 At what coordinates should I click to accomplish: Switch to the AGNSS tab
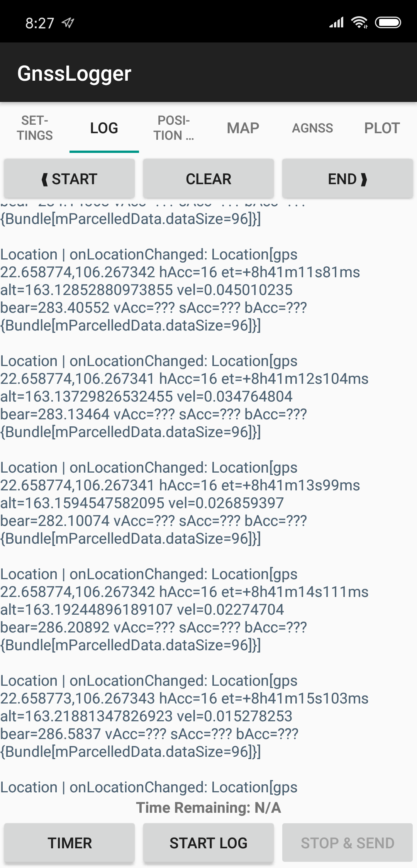click(x=313, y=128)
